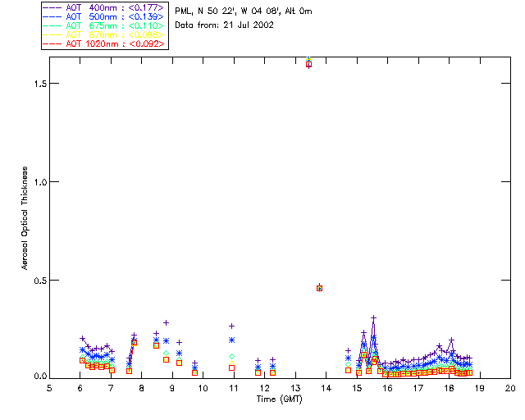Image resolution: width=525 pixels, height=420 pixels.
Task: Click the 'Data from: 21 Jul 2002' label
Action: [x=224, y=25]
